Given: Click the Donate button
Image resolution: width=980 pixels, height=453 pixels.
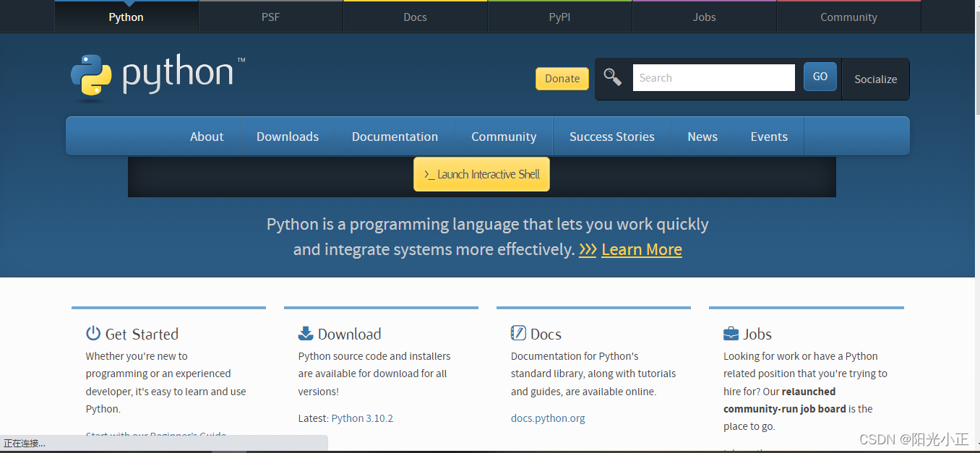Looking at the screenshot, I should coord(562,79).
